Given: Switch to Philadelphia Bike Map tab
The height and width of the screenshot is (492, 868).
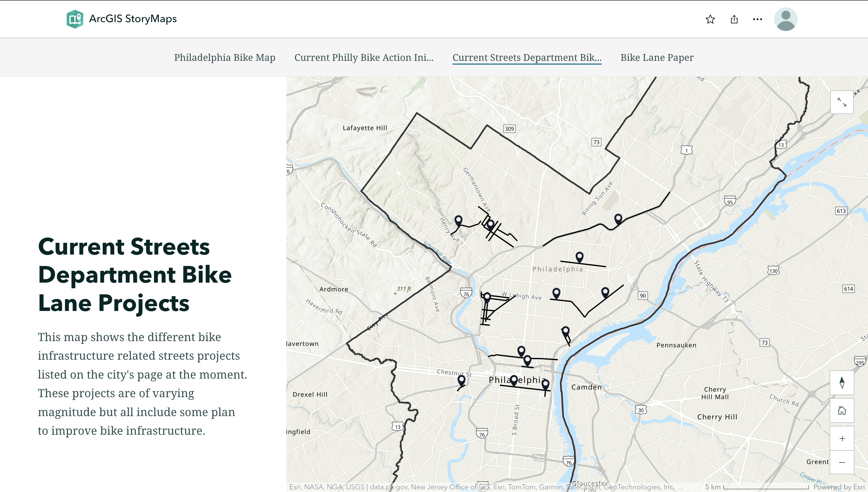Looking at the screenshot, I should (x=225, y=58).
